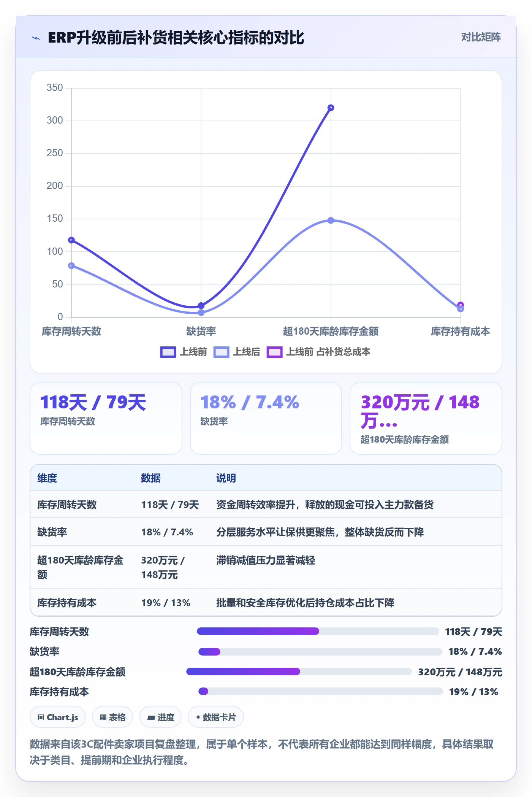Select the 数据卡片 chip
The image size is (532, 797).
pyautogui.click(x=216, y=717)
